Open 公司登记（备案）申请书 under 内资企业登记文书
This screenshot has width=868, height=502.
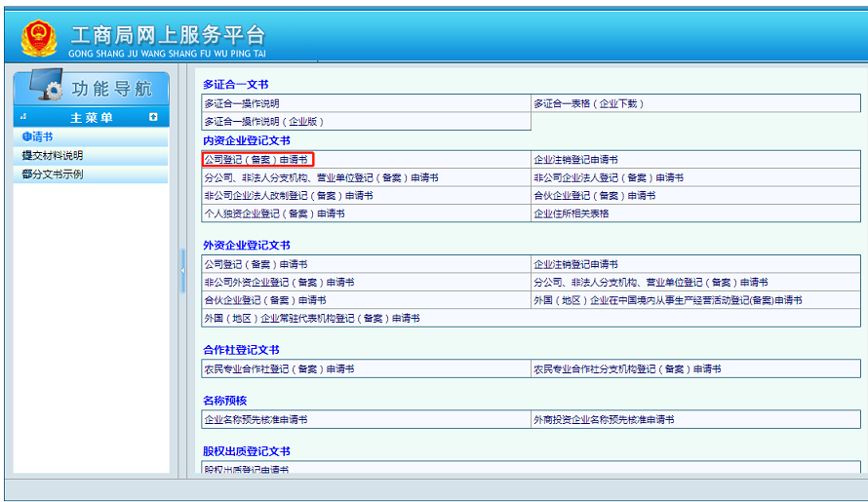click(258, 160)
